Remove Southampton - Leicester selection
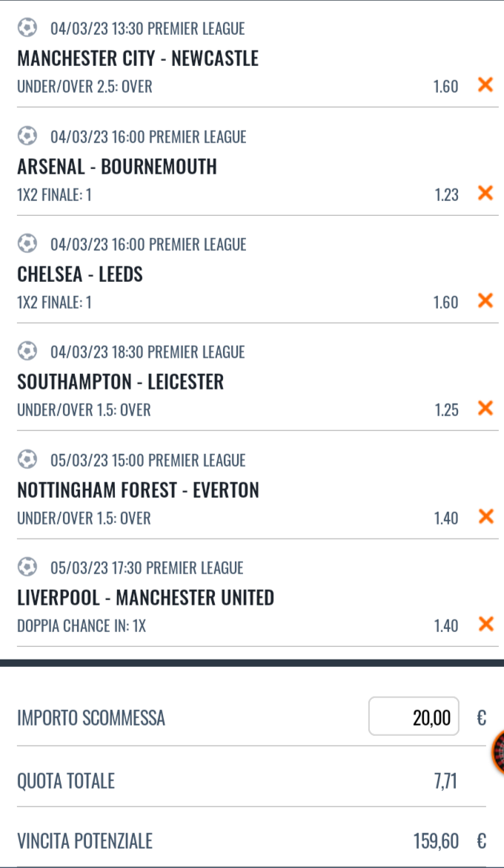This screenshot has width=504, height=868. tap(485, 408)
